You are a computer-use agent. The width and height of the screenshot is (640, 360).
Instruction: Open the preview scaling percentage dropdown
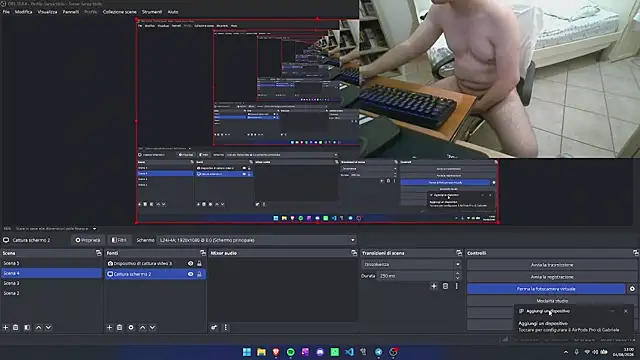[x=94, y=229]
